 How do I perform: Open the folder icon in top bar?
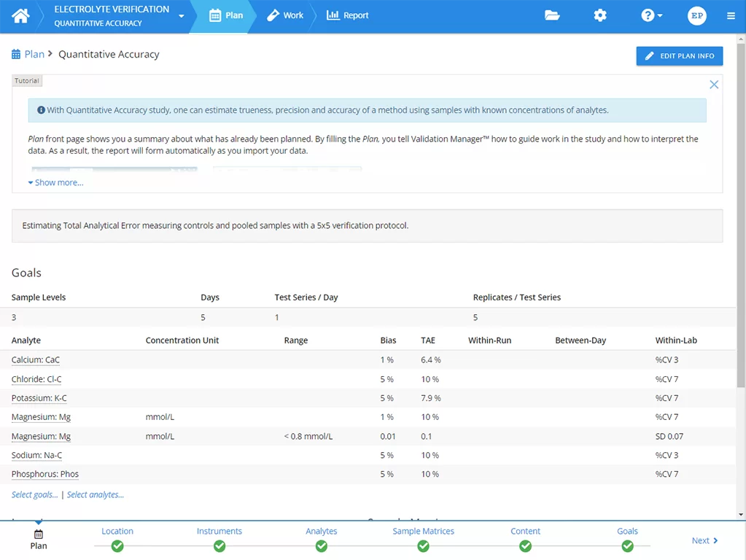click(552, 15)
